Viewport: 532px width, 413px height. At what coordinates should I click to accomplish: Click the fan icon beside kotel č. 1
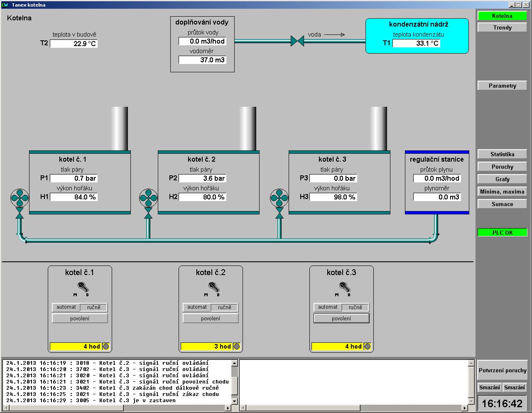[x=20, y=198]
